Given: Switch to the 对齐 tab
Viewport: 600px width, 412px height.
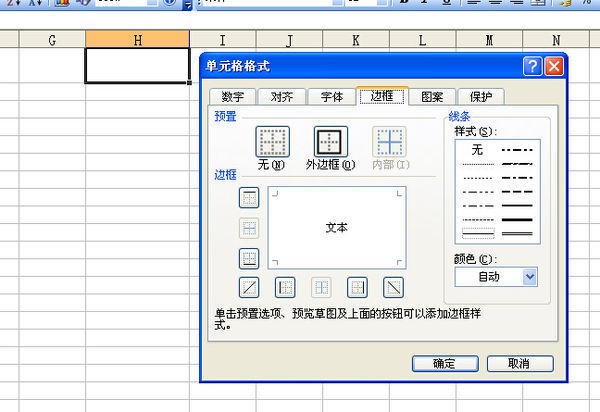Looking at the screenshot, I should point(282,96).
